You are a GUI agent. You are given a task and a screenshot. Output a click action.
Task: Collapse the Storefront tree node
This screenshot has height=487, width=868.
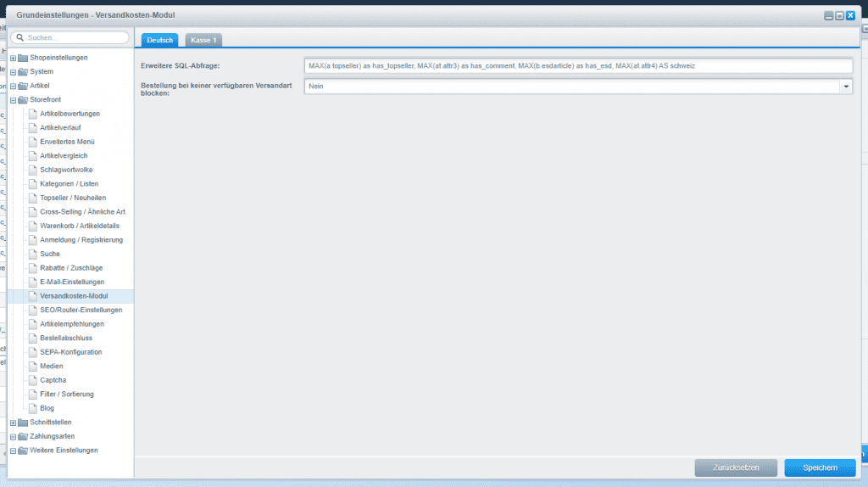tap(13, 100)
